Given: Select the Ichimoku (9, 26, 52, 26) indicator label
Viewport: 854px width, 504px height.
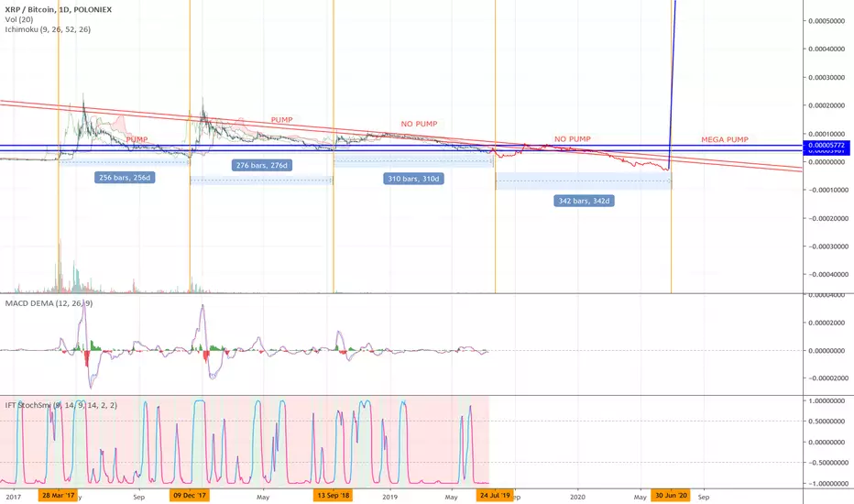Looking at the screenshot, I should click(48, 29).
